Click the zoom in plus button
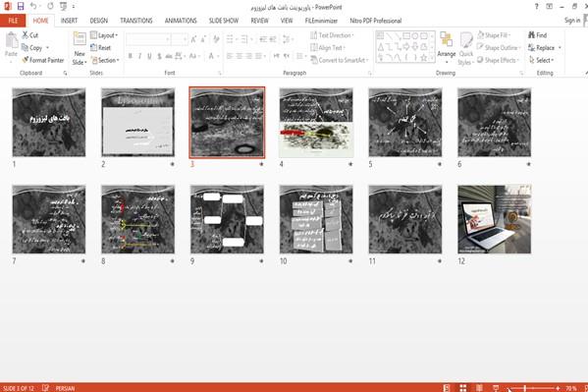This screenshot has height=392, width=588. (x=558, y=388)
